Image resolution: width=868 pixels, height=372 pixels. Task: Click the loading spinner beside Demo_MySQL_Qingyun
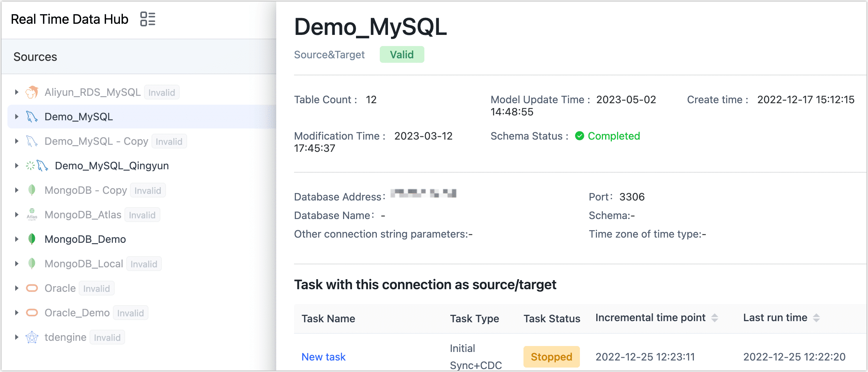tap(30, 166)
